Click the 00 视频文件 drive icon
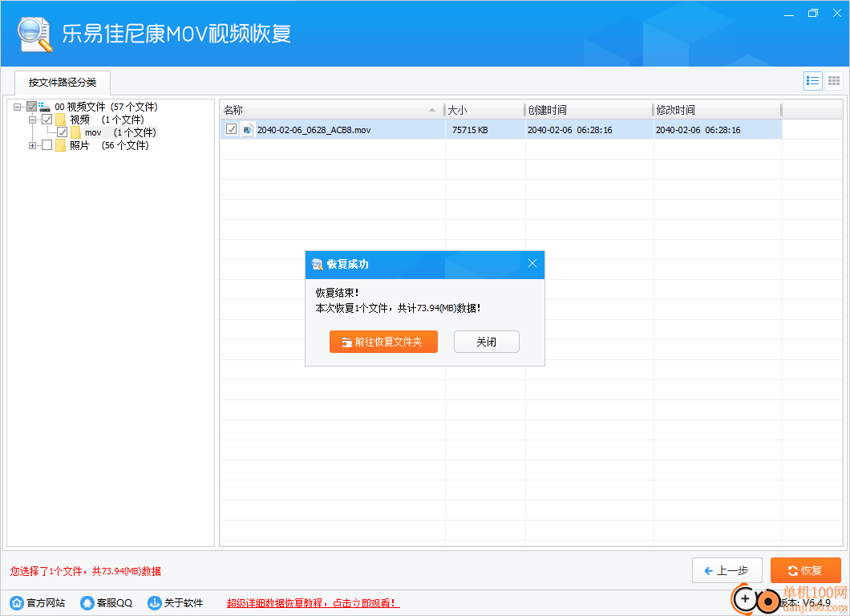Image resolution: width=850 pixels, height=616 pixels. tap(44, 107)
